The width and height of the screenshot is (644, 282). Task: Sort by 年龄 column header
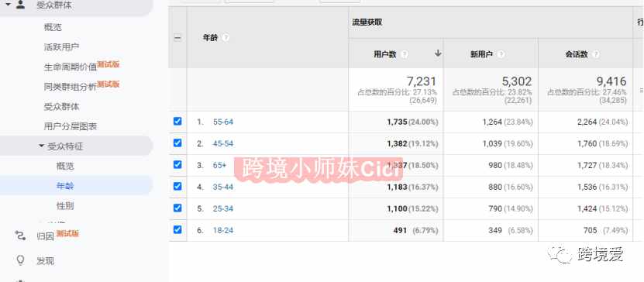[x=210, y=38]
